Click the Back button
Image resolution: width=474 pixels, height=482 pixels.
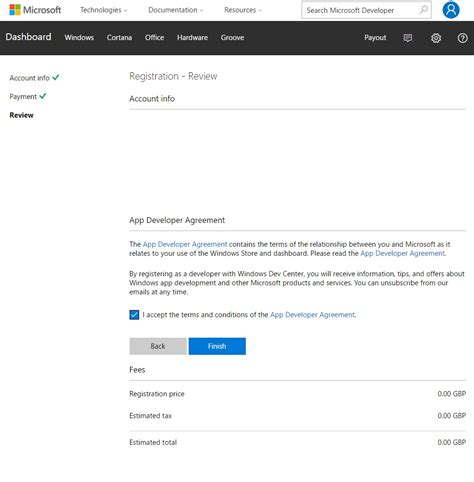pos(158,346)
